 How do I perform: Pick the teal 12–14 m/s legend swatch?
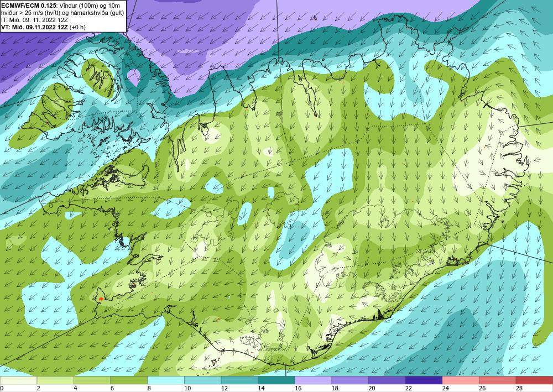click(x=239, y=380)
